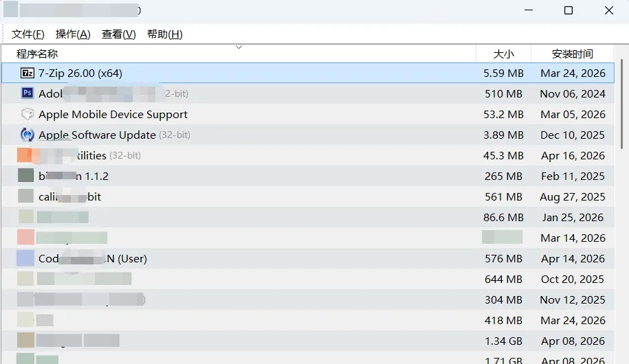Click the Apr 16, 2026 install date

573,155
